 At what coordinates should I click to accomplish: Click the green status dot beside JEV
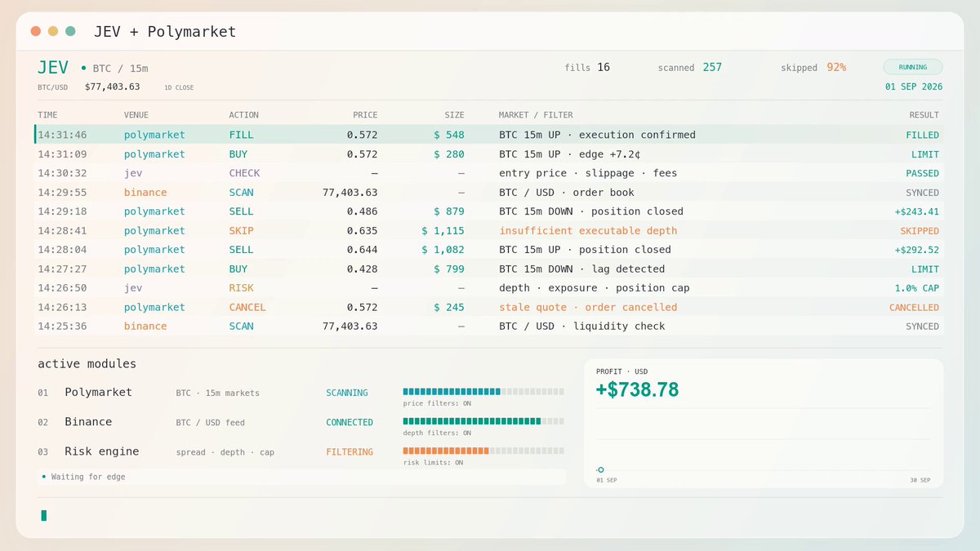coord(83,68)
